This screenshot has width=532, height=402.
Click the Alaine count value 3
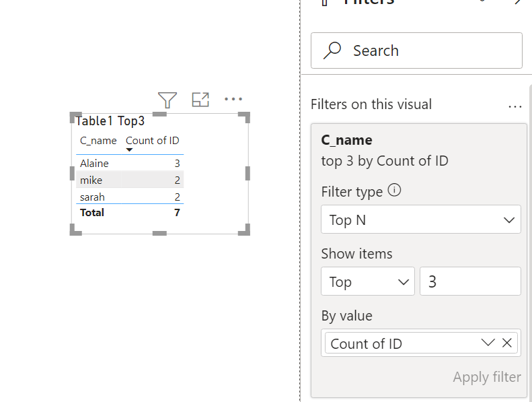177,164
